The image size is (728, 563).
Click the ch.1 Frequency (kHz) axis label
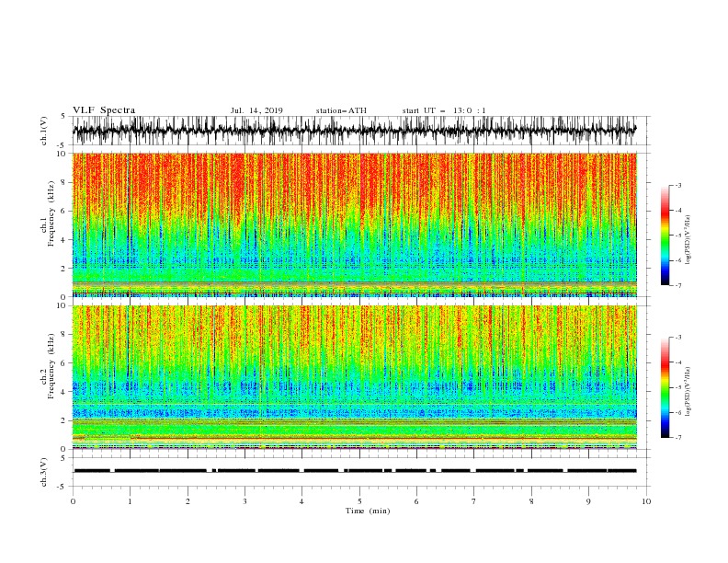tap(49, 213)
